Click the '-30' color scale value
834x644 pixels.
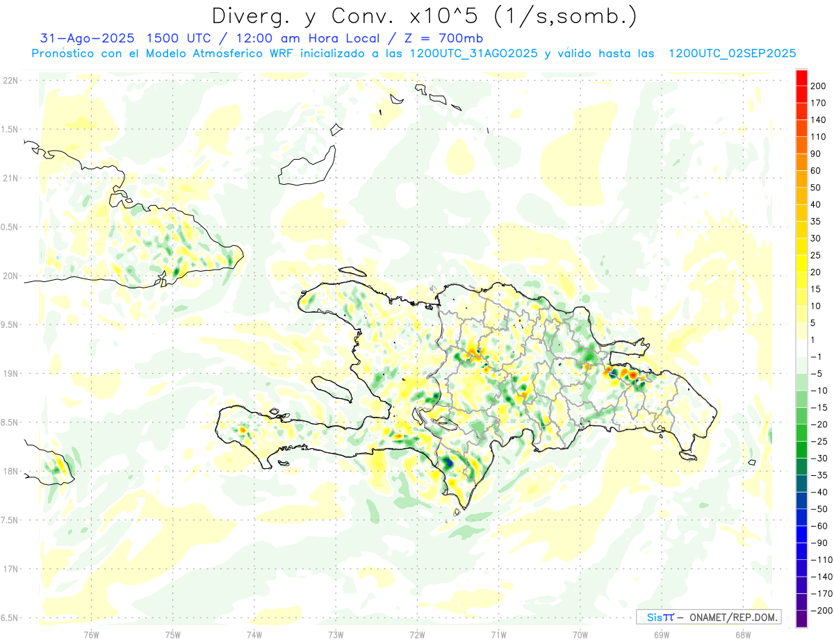click(x=819, y=458)
